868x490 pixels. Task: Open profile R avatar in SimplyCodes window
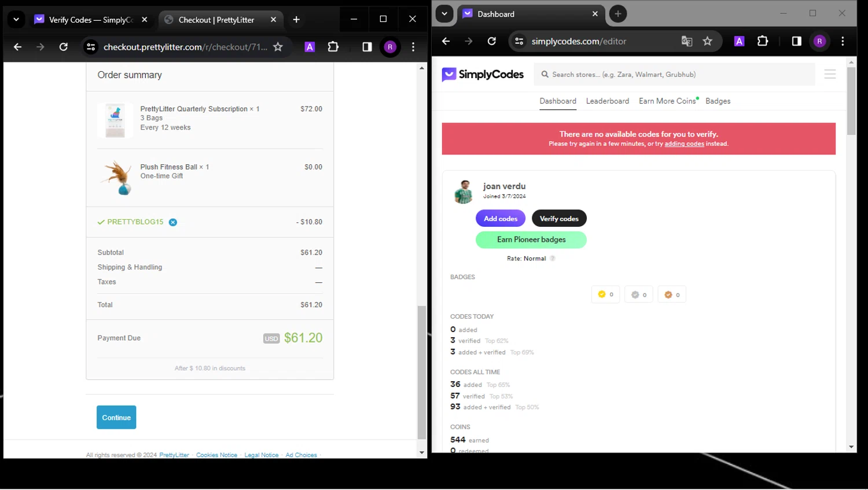pos(819,41)
